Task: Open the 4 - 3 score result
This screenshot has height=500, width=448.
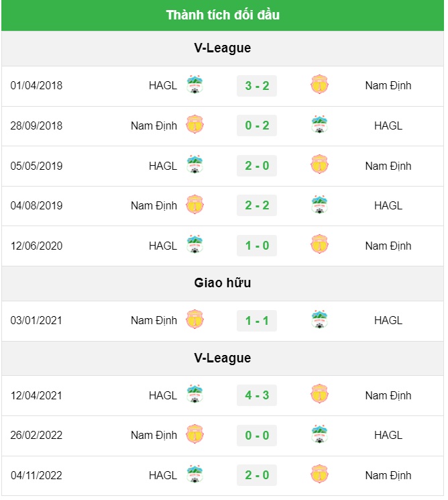Action: coord(257,395)
